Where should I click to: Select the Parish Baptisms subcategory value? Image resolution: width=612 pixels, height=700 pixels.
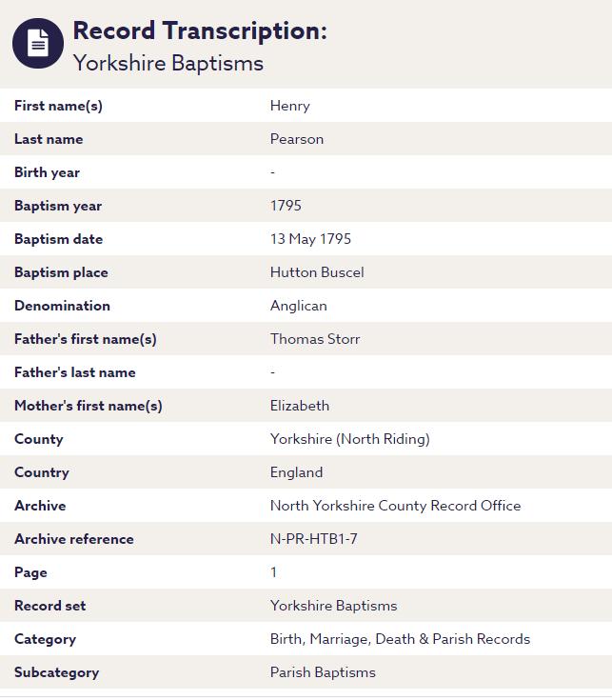tap(323, 672)
